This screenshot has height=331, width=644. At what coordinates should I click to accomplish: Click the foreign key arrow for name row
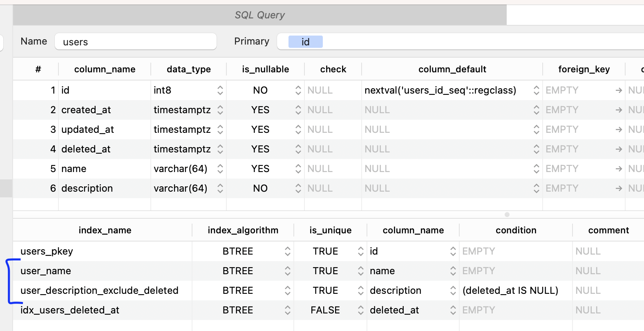coord(619,169)
